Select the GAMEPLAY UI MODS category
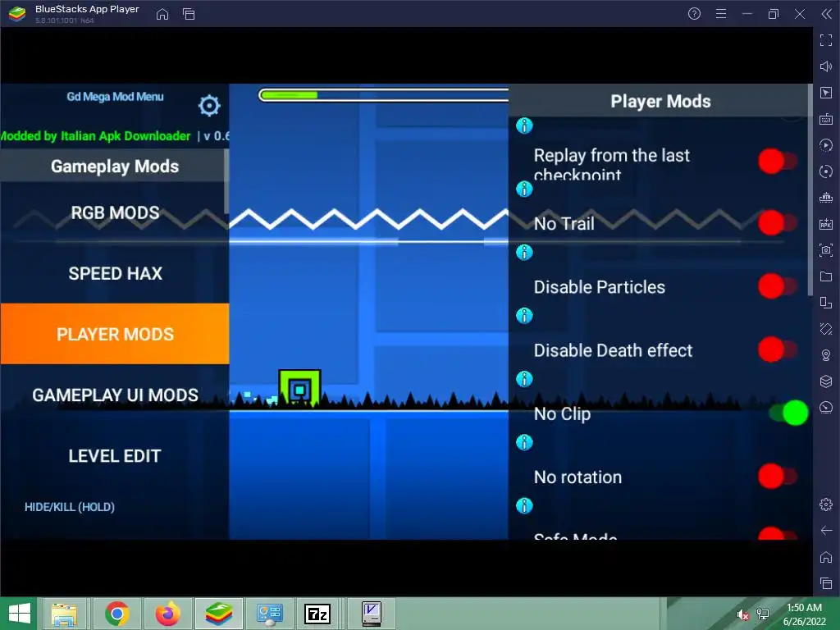This screenshot has height=630, width=840. pyautogui.click(x=115, y=395)
